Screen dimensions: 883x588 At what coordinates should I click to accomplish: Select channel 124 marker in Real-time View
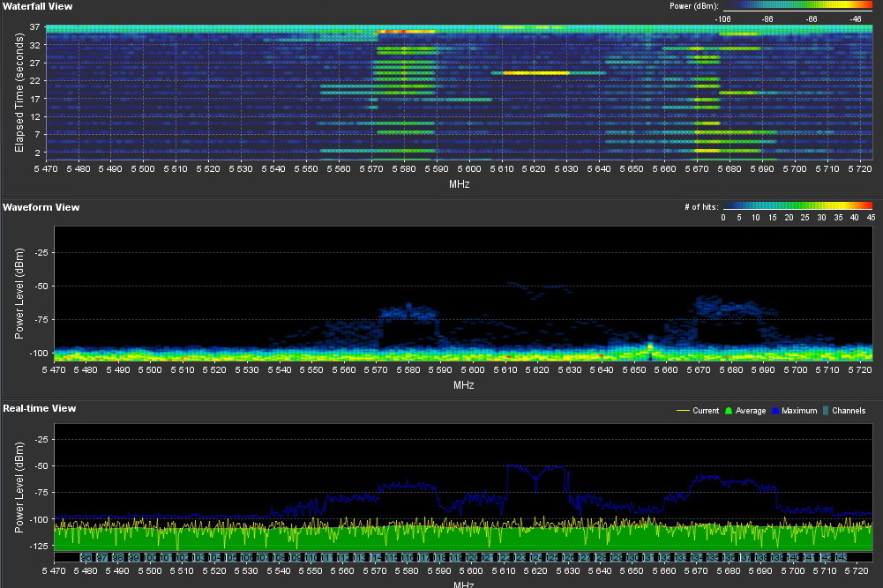pyautogui.click(x=536, y=558)
